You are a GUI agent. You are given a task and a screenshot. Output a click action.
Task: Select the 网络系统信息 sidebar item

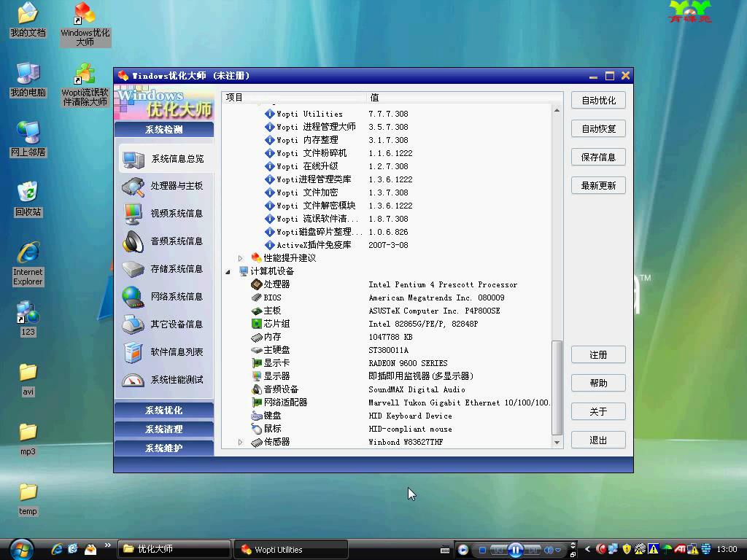coord(164,297)
